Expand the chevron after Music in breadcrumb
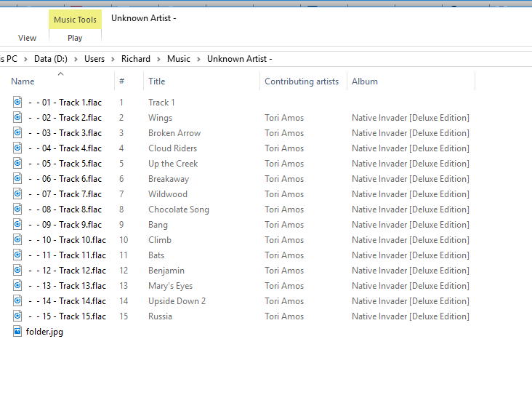Image resolution: width=532 pixels, height=395 pixels. pyautogui.click(x=198, y=59)
